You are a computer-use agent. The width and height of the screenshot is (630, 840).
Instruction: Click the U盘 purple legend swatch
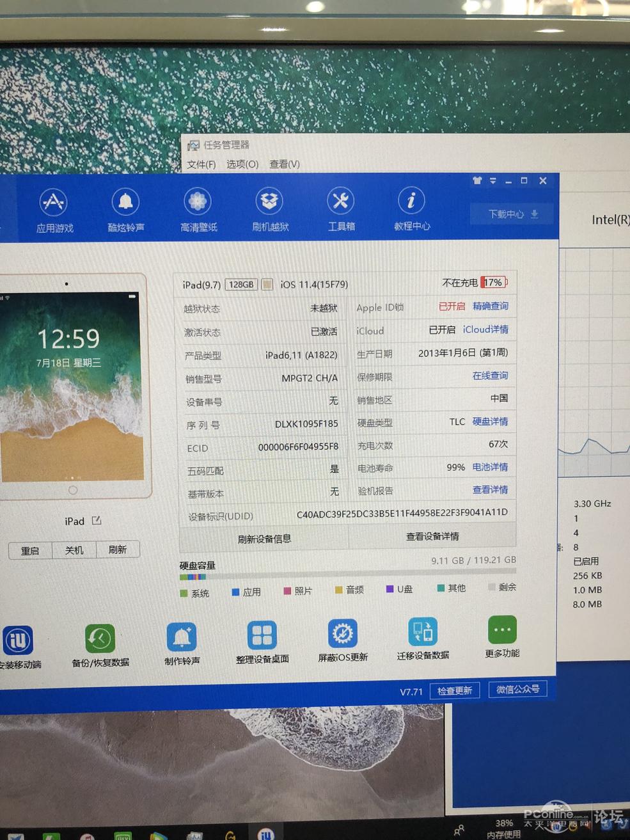pos(390,589)
